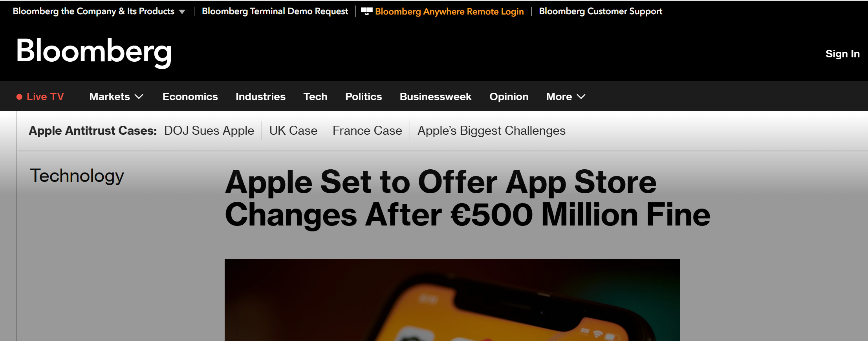This screenshot has height=341, width=868.
Task: Click the Bloomberg logo
Action: 94,51
